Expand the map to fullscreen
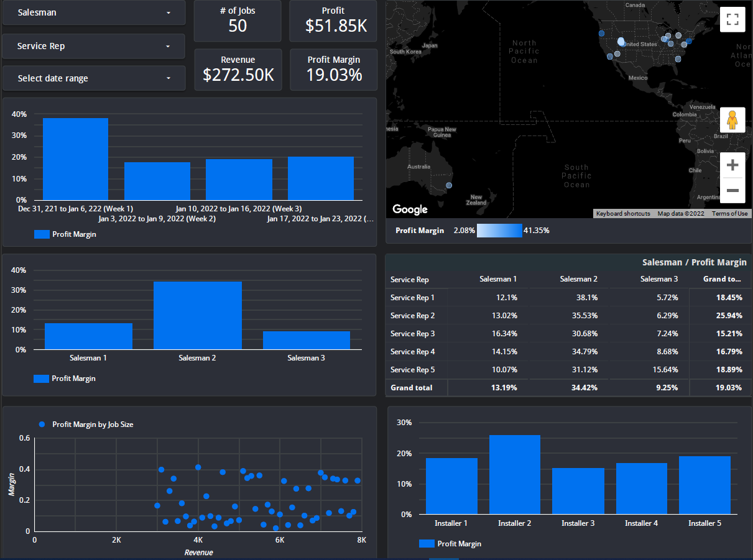The width and height of the screenshot is (753, 560). tap(732, 19)
